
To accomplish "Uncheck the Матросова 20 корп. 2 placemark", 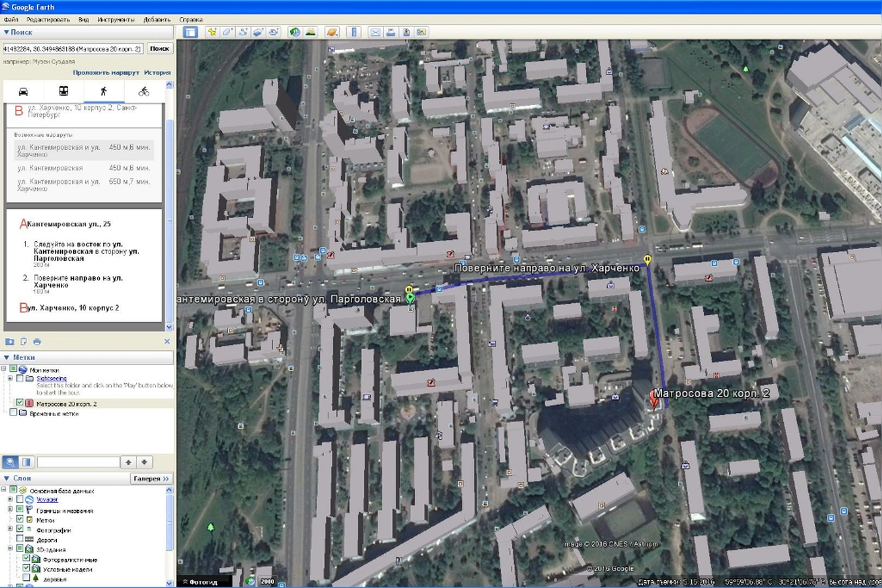I will tap(20, 403).
